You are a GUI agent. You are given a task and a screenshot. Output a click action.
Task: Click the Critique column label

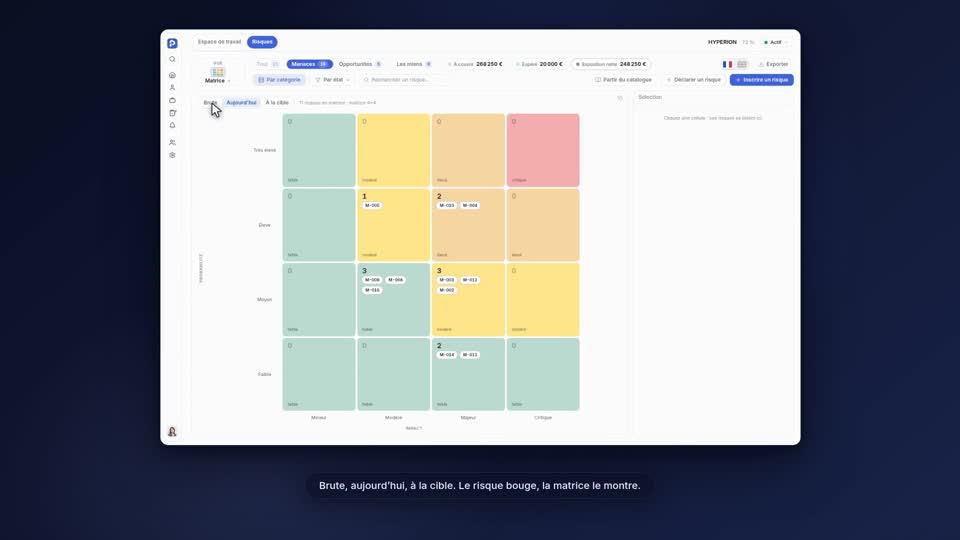pyautogui.click(x=543, y=418)
